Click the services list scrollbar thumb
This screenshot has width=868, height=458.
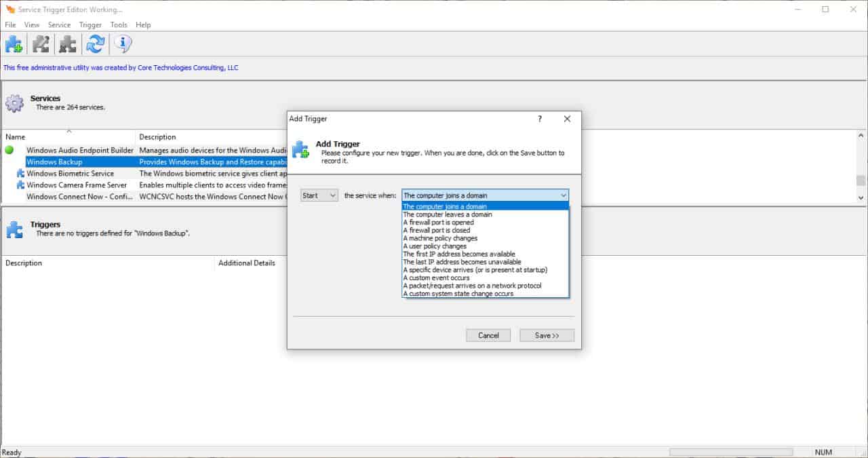pos(861,180)
